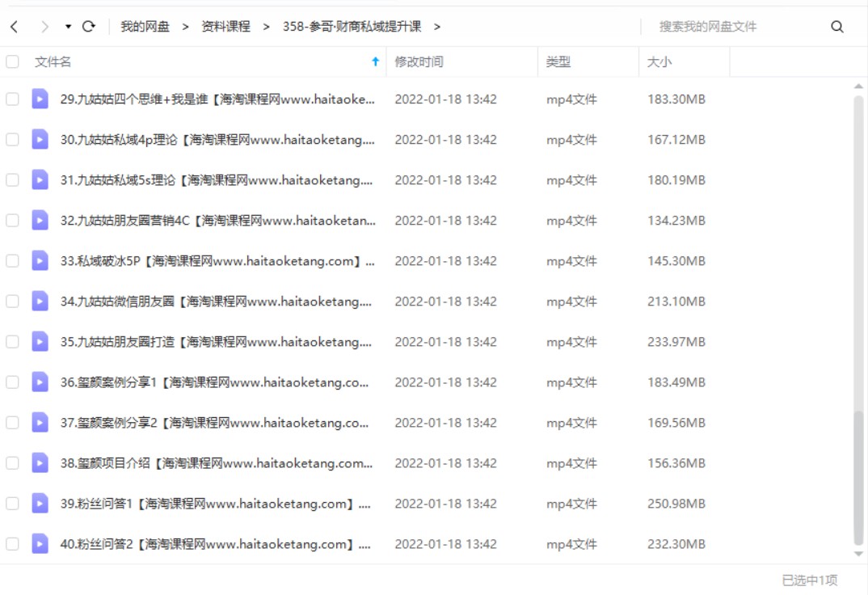Click video icon of 33.私域破冰5P
Viewport: 868px width, 595px height.
pyautogui.click(x=40, y=260)
